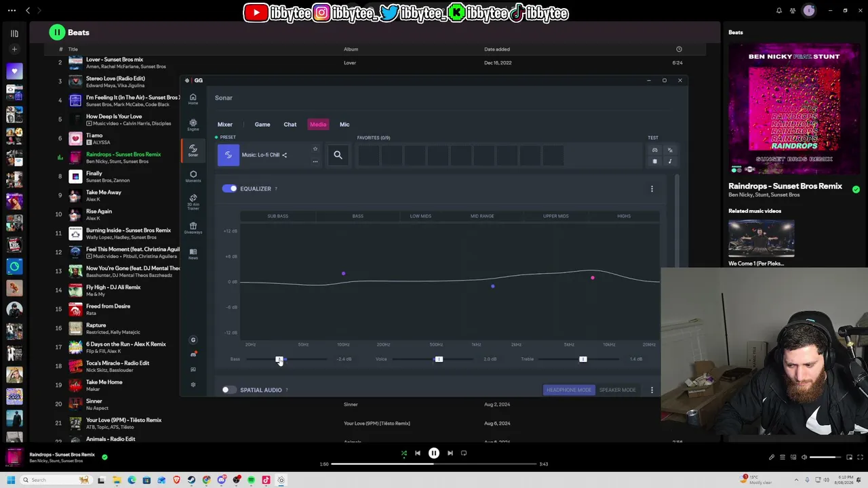Toggle the Equalizer switch off
The height and width of the screenshot is (488, 868).
coord(229,188)
